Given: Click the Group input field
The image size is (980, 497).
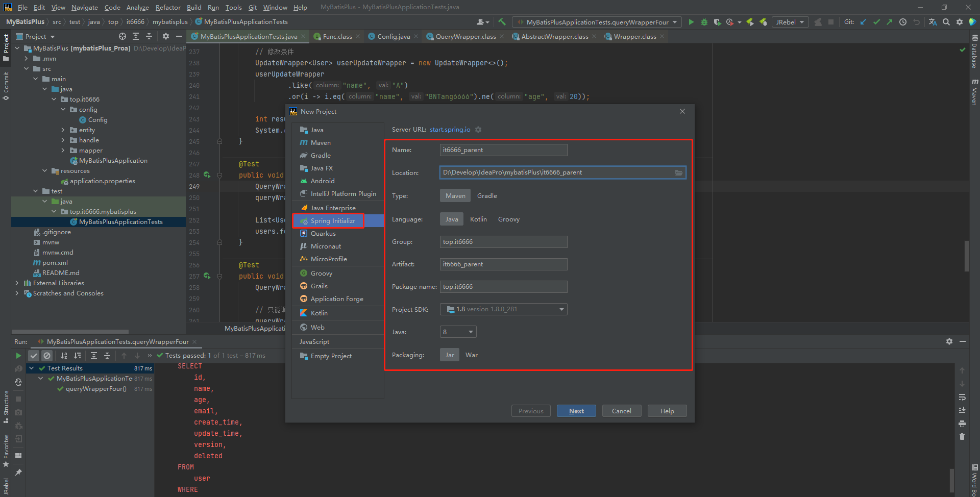Looking at the screenshot, I should click(x=504, y=242).
